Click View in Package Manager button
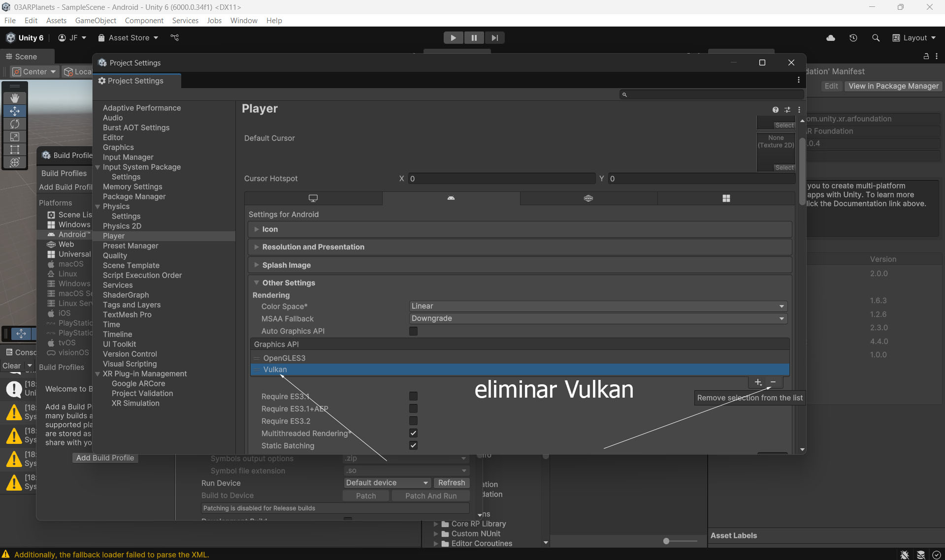Viewport: 945px width, 560px height. click(893, 86)
